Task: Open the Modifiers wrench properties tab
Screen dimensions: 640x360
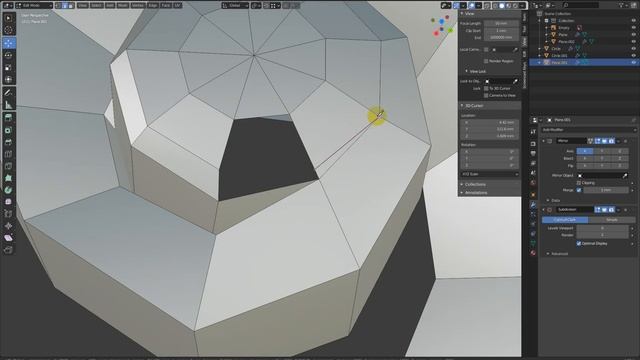Action: 533,204
